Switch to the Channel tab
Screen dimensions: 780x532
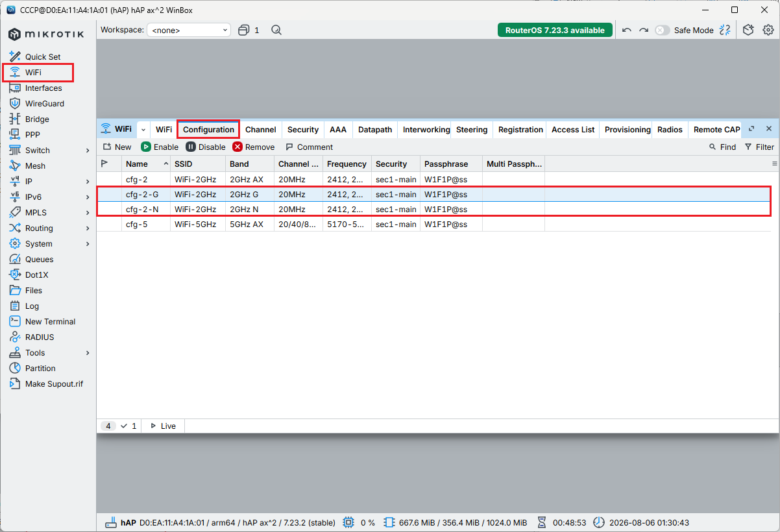(x=261, y=130)
